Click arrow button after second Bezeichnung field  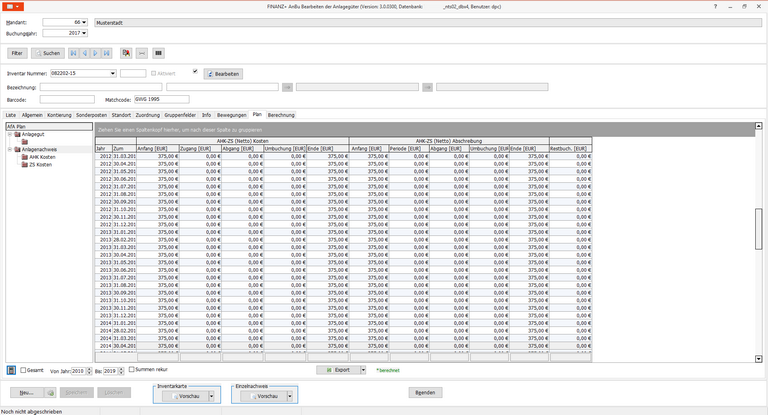point(288,87)
